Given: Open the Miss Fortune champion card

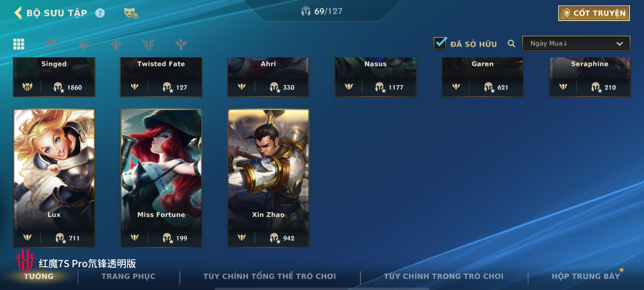Looking at the screenshot, I should click(x=161, y=178).
